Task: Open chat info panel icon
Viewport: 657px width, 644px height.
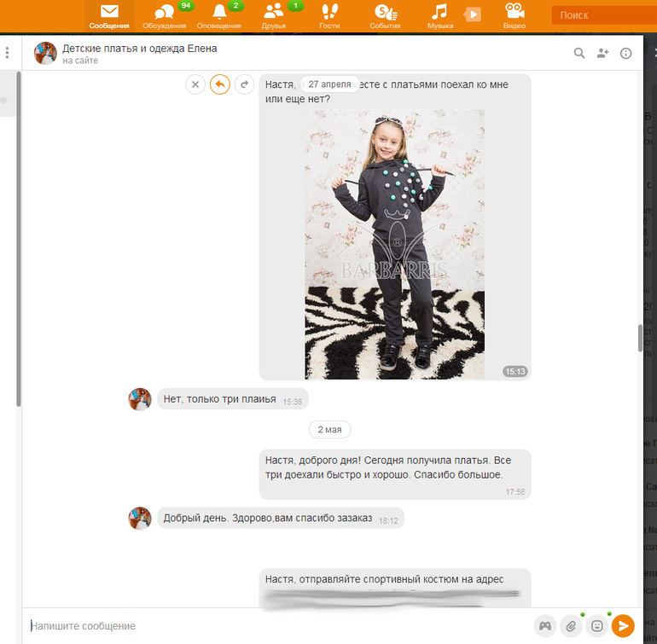Action: (625, 54)
